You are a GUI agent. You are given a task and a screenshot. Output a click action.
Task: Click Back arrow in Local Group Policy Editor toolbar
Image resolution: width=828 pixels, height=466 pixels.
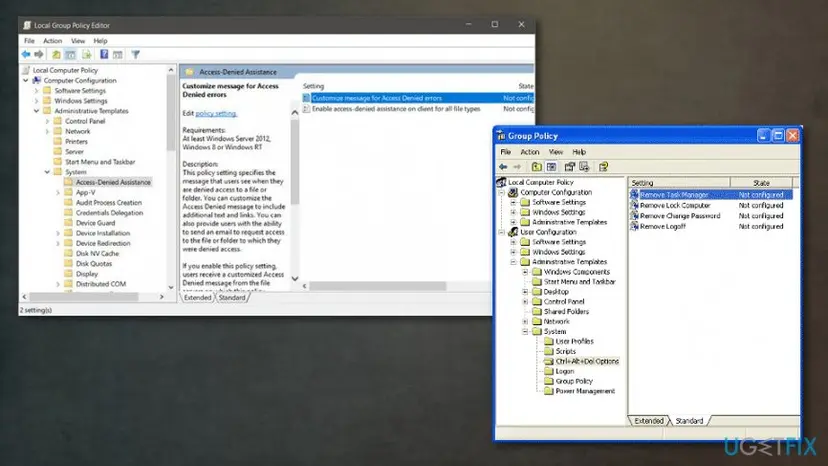tap(25, 54)
